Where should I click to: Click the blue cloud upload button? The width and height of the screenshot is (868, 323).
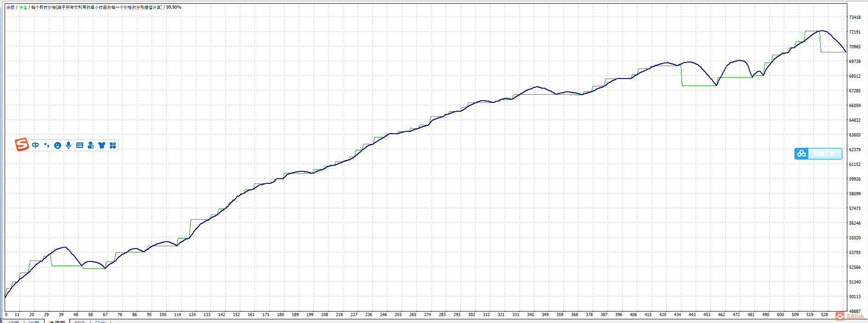[x=818, y=153]
